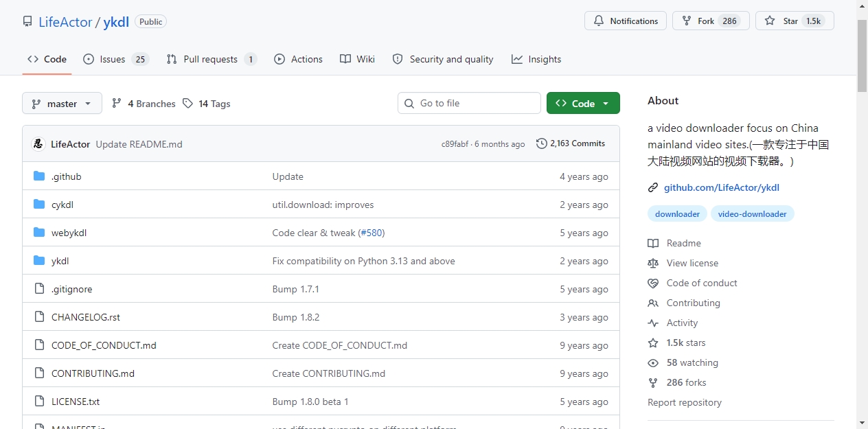Click the file icon next to .gitignore

(x=39, y=289)
